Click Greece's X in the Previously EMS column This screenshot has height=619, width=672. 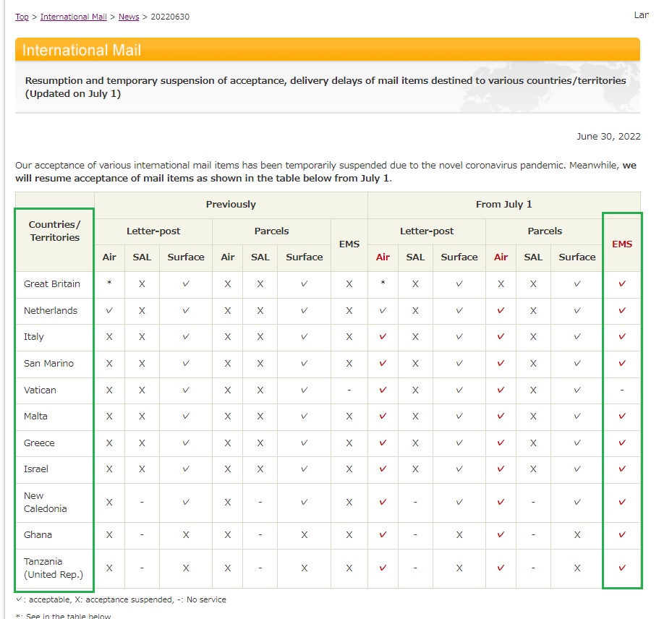pyautogui.click(x=349, y=443)
